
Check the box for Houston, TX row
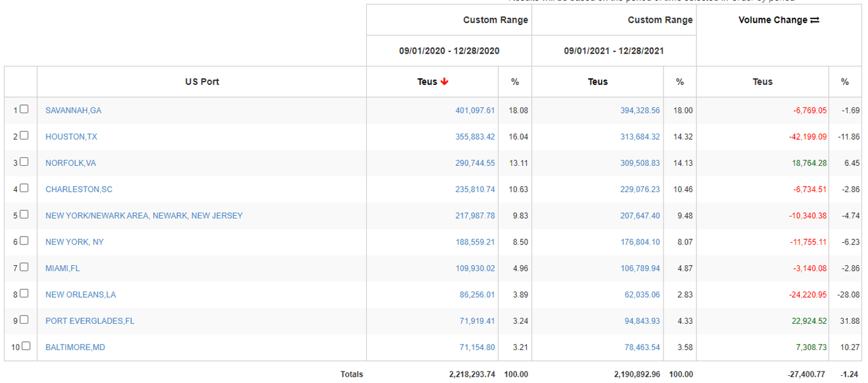(24, 136)
